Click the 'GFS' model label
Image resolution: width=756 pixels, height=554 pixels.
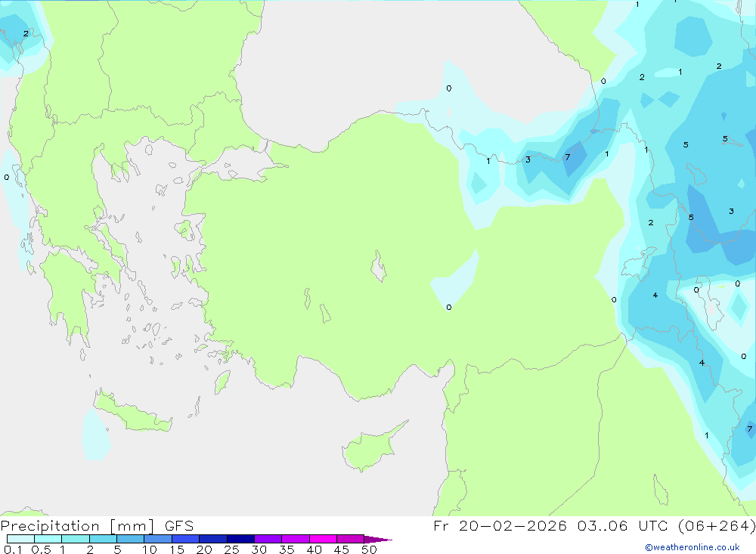click(x=179, y=526)
